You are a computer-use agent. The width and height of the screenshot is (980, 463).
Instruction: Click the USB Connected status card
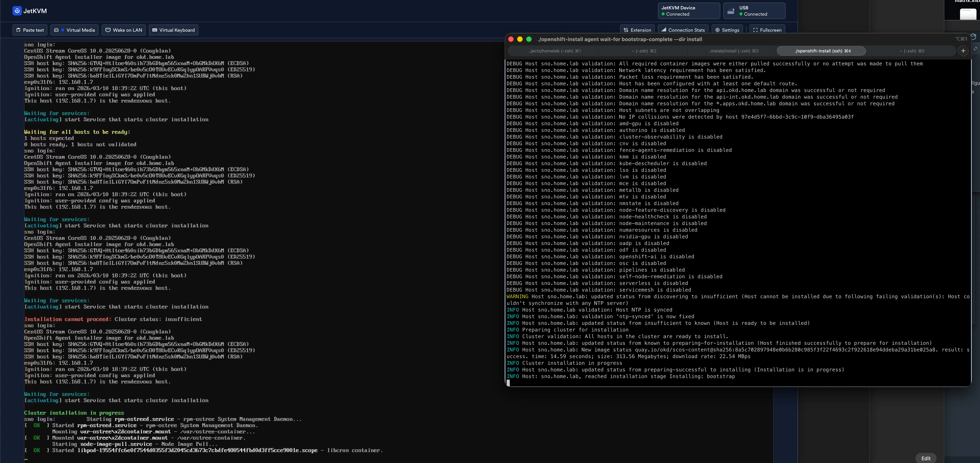pos(754,11)
